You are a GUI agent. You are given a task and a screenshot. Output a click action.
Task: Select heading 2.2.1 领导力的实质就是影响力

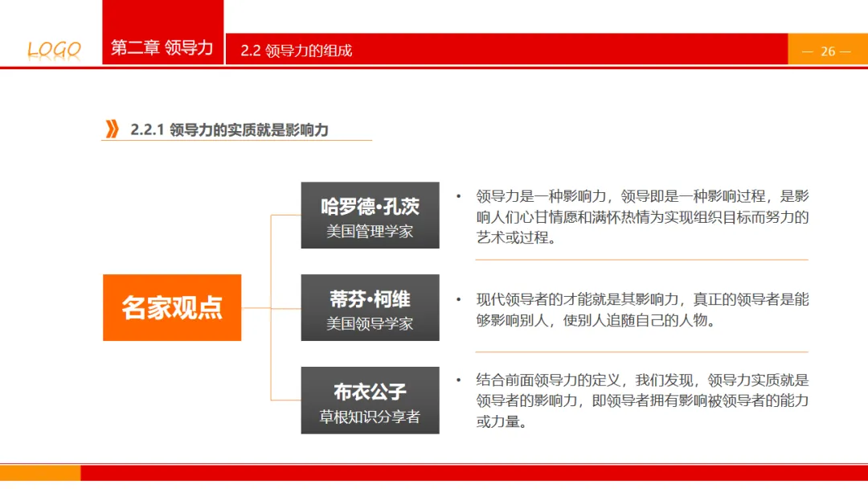pos(229,129)
